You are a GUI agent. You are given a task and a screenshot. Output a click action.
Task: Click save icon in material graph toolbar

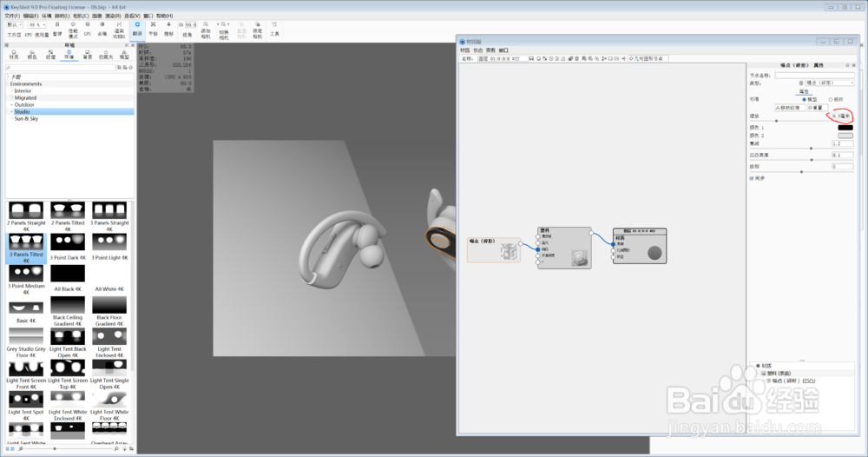(x=531, y=58)
